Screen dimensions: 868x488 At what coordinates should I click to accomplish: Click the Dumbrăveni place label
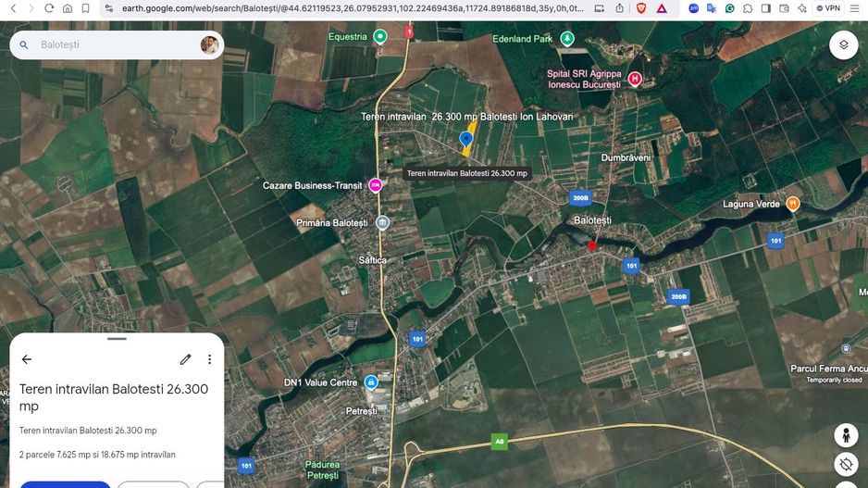click(626, 157)
